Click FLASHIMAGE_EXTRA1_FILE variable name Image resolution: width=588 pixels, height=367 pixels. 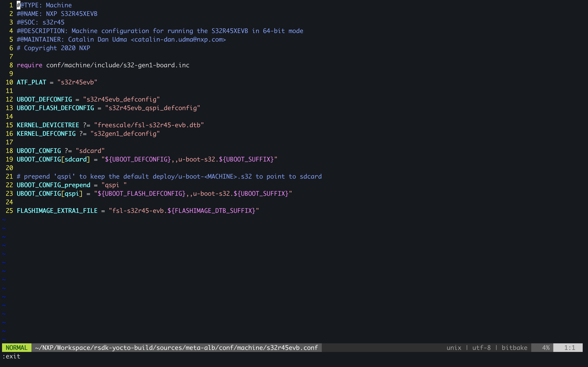(57, 211)
